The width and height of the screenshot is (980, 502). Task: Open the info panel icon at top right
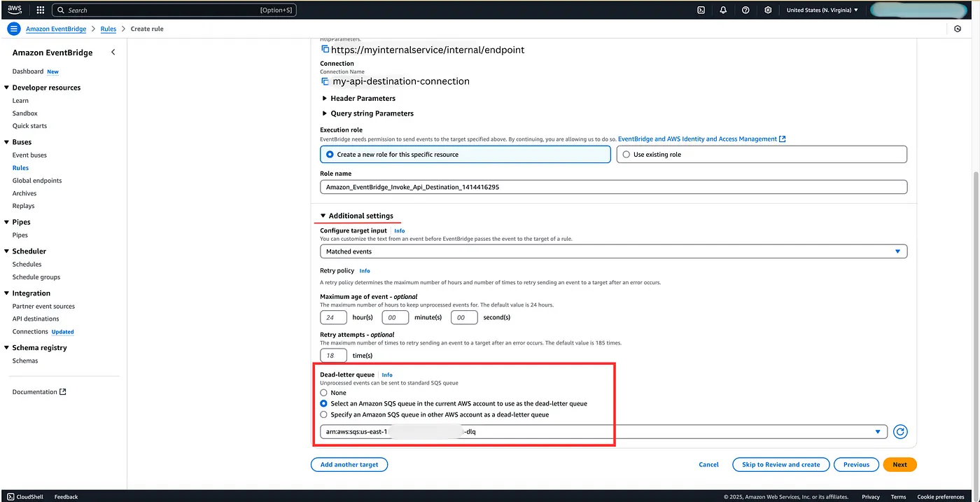[958, 29]
